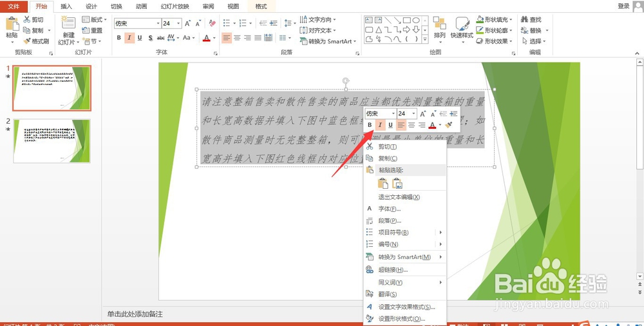This screenshot has width=644, height=326.
Task: Open the 文字方向 text direction dropdown
Action: tap(318, 19)
